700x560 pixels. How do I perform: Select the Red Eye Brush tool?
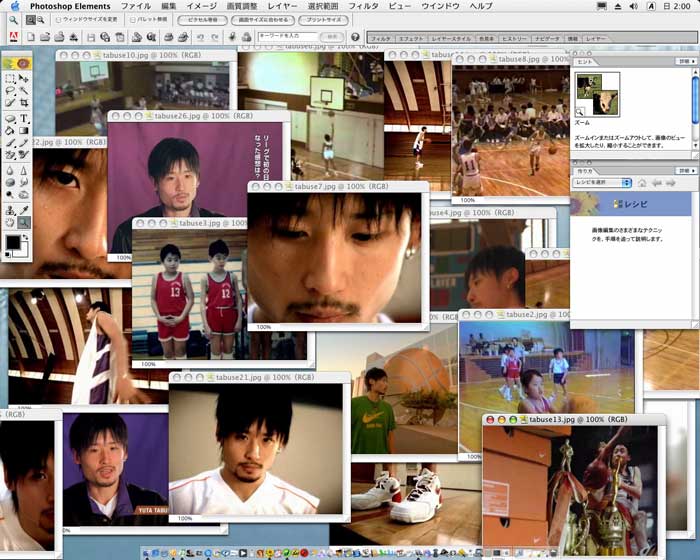[24, 155]
